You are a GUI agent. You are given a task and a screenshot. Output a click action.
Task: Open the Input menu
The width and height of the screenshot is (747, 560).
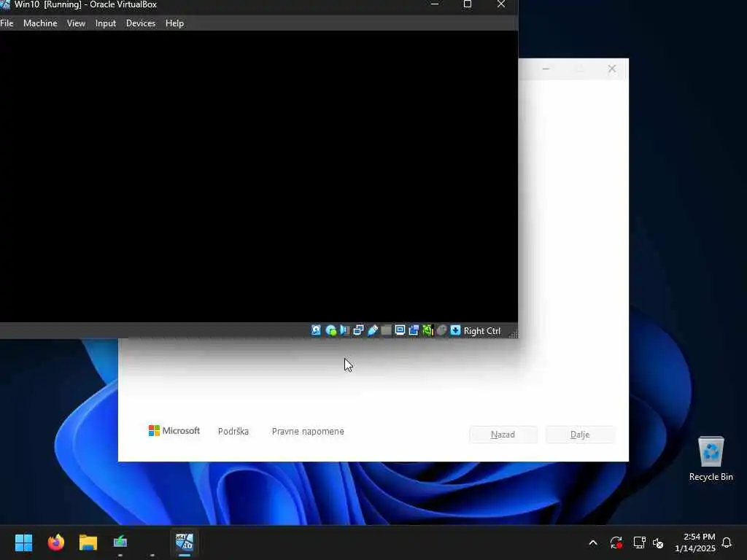pos(105,23)
